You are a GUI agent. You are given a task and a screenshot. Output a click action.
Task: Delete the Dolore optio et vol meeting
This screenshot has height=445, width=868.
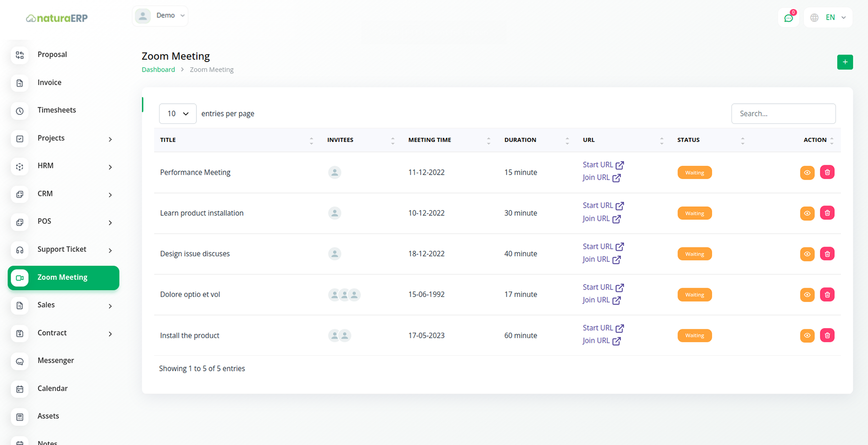(827, 294)
